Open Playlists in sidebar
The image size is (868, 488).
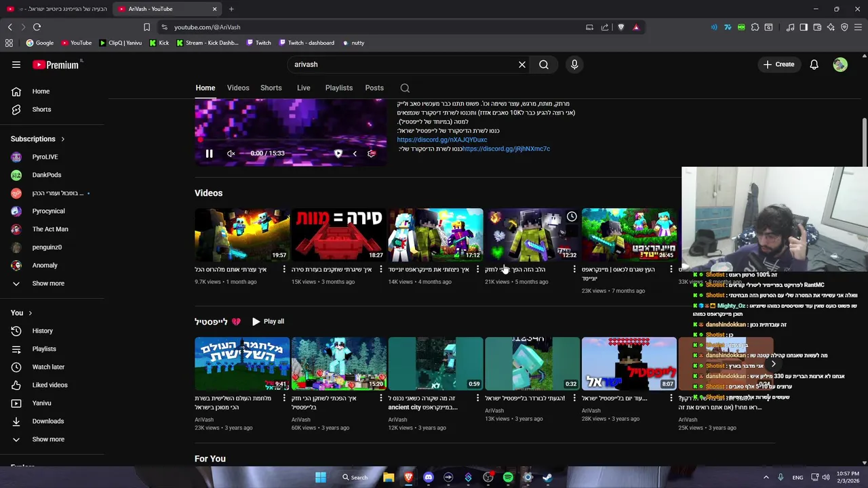coord(52,348)
